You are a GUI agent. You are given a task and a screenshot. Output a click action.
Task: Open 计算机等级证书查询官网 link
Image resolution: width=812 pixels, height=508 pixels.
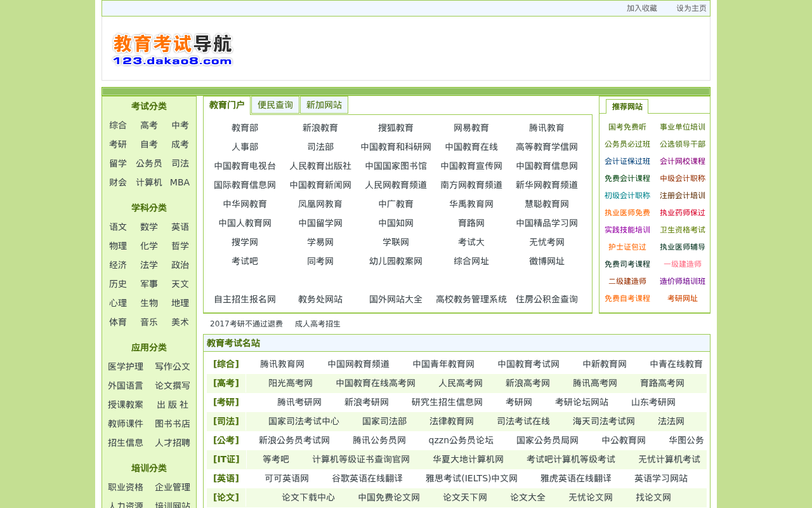click(x=361, y=460)
